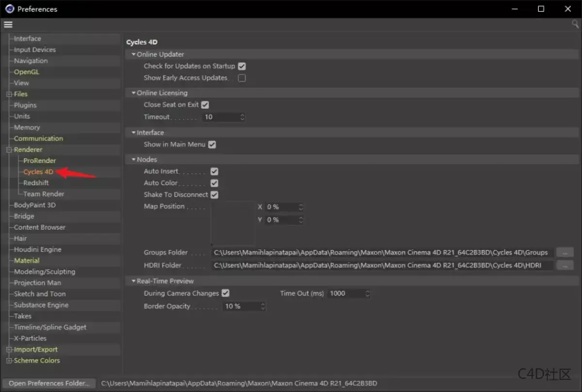The height and width of the screenshot is (392, 582).
Task: Open the HDRI Folder browse button
Action: 564,265
